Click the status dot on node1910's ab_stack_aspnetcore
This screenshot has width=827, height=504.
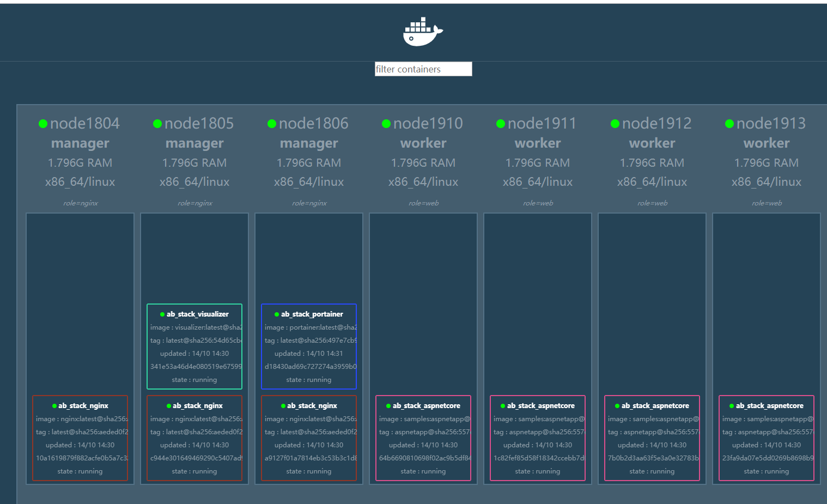click(x=388, y=406)
